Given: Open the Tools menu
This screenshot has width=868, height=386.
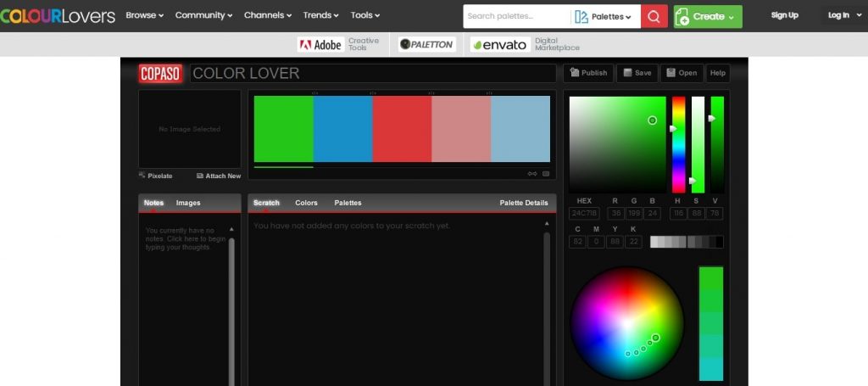Looking at the screenshot, I should (364, 15).
